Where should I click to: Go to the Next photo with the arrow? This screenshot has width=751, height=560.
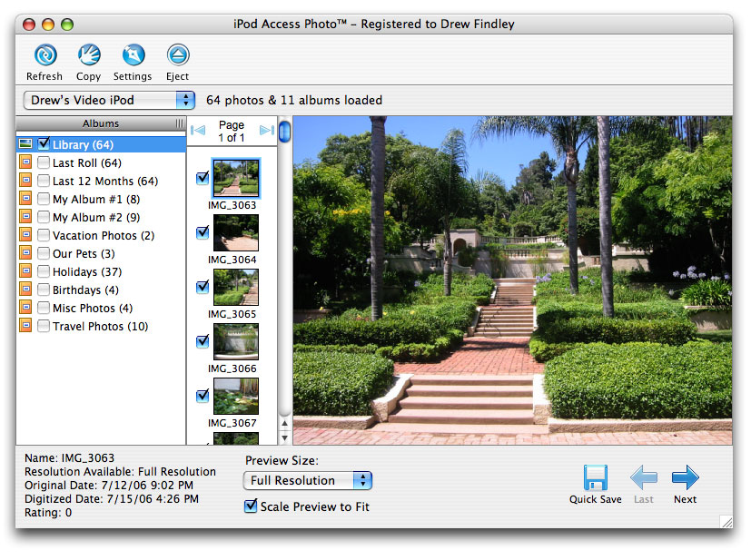pyautogui.click(x=686, y=477)
